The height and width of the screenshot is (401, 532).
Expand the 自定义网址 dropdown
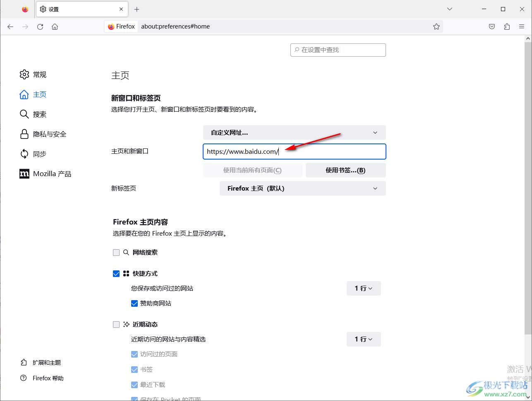(x=294, y=133)
